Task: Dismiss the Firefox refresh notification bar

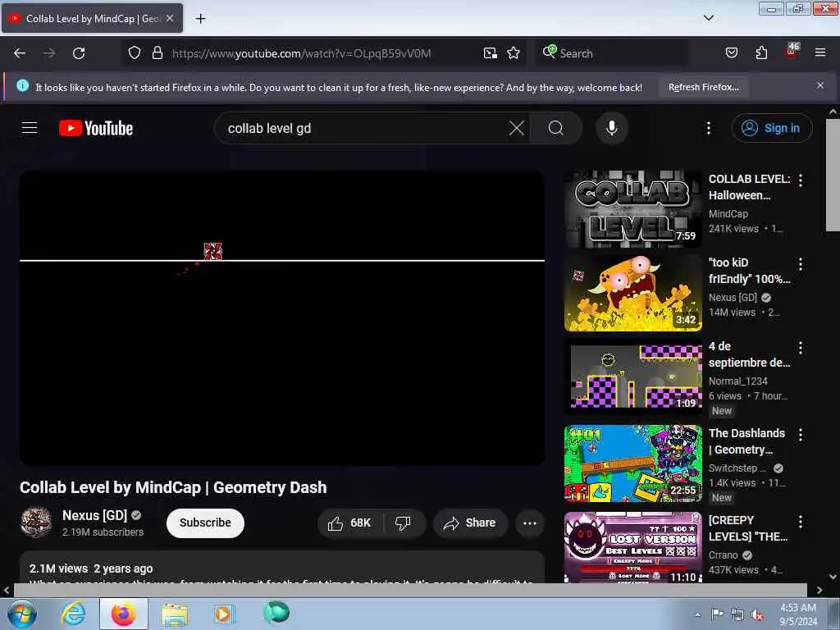Action: click(819, 85)
